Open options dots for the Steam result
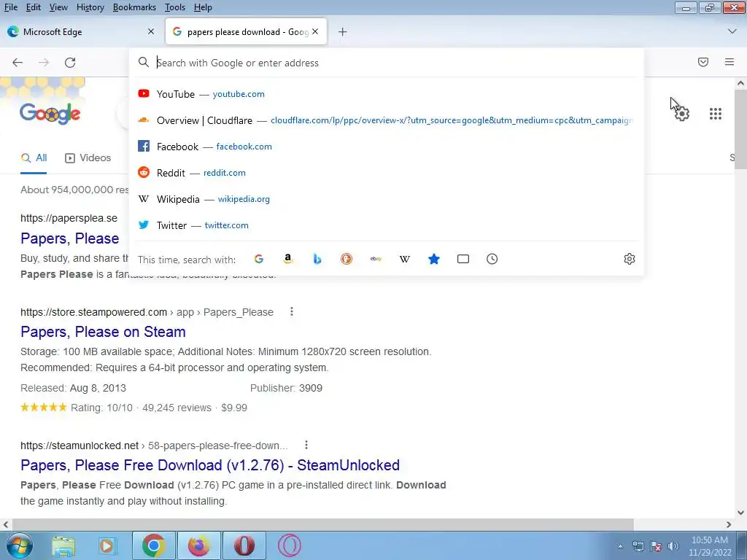Screen dimensions: 747x560 click(292, 312)
